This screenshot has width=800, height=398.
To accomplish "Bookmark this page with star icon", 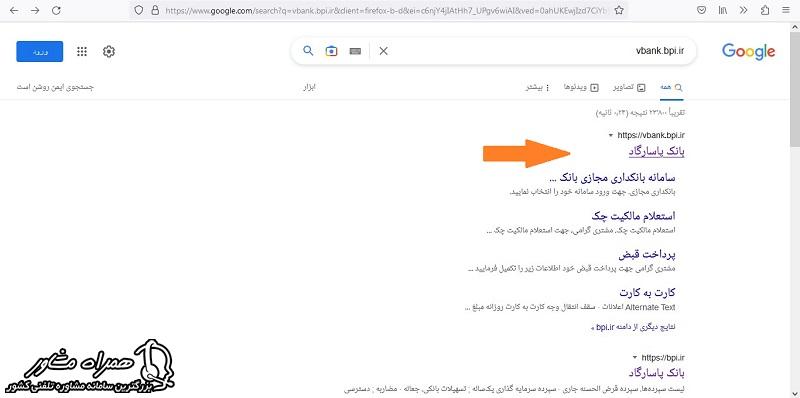I will 619,10.
